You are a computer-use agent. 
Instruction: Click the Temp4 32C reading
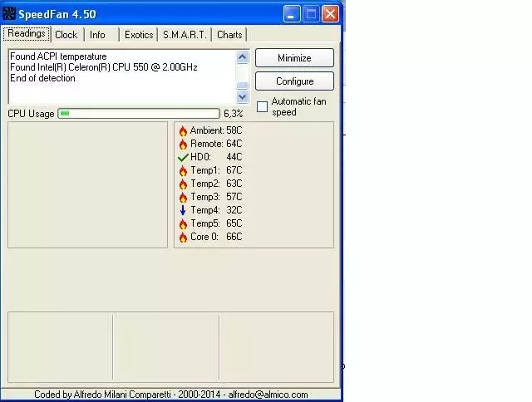point(216,210)
